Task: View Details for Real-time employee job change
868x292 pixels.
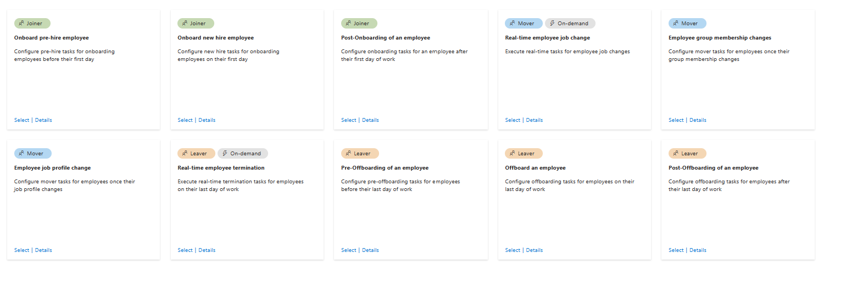Action: (x=534, y=120)
